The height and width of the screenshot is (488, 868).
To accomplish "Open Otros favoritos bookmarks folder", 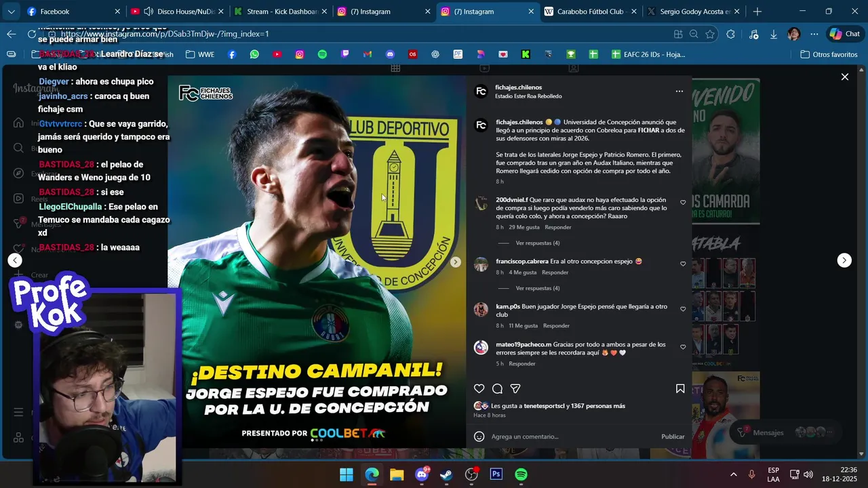I will click(829, 54).
